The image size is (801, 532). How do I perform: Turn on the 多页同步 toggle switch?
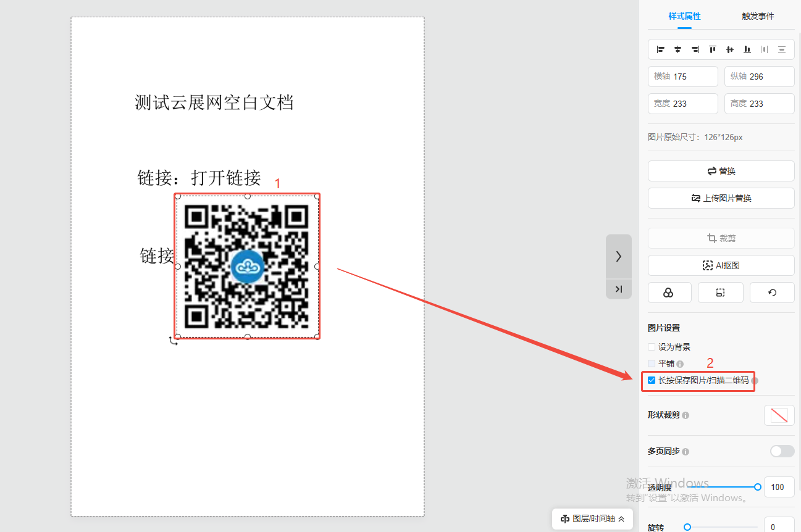pos(782,451)
